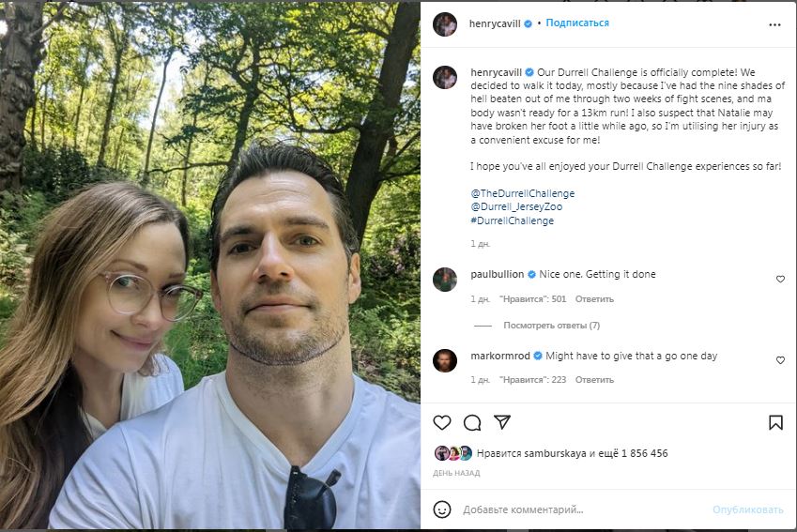The width and height of the screenshot is (797, 532).
Task: Click the Подписаться follow button
Action: click(x=577, y=23)
